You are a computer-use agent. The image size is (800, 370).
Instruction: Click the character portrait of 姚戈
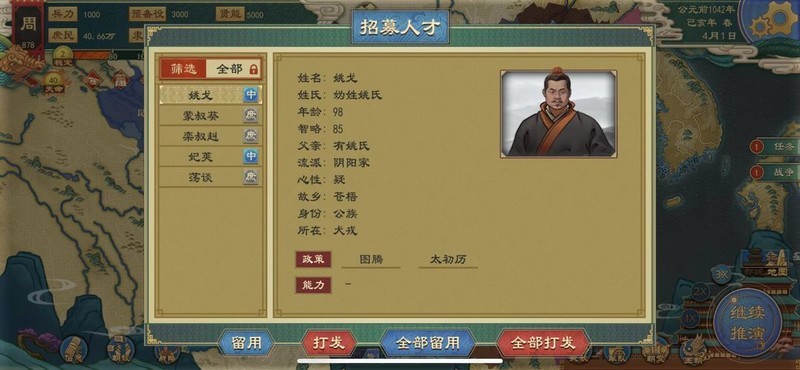click(x=559, y=114)
